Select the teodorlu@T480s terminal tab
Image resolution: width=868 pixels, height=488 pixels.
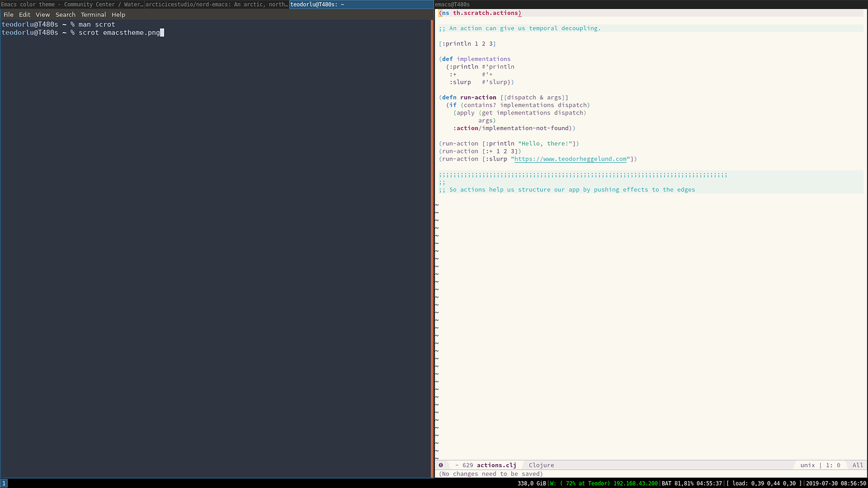pyautogui.click(x=362, y=4)
